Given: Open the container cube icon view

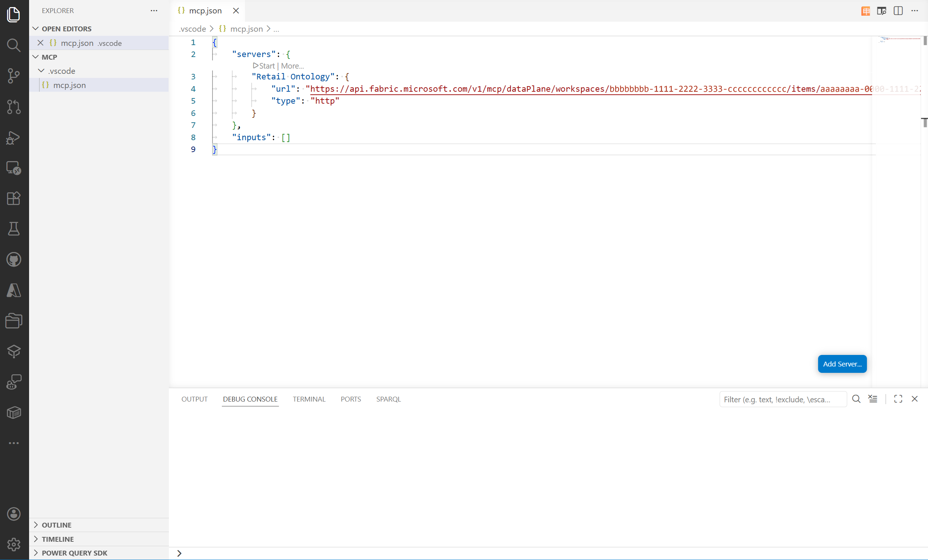Looking at the screenshot, I should 14,413.
